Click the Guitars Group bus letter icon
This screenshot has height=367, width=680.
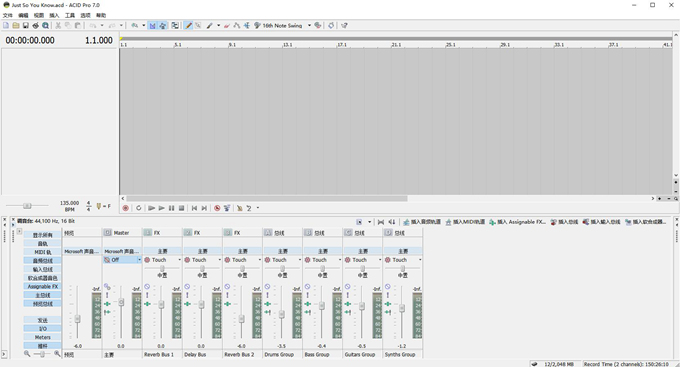[348, 233]
